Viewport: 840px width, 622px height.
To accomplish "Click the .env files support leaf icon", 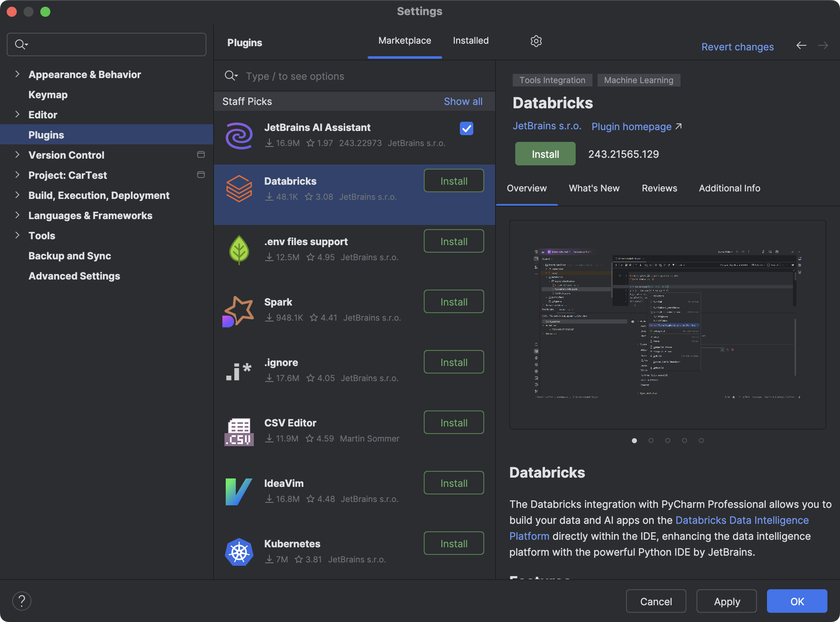I will click(239, 249).
